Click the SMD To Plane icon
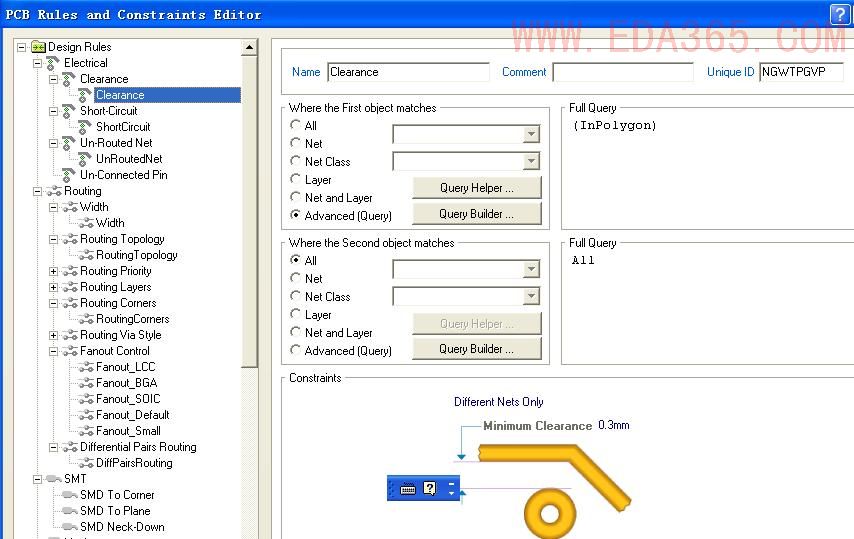Viewport: 854px width, 539px height. click(70, 511)
